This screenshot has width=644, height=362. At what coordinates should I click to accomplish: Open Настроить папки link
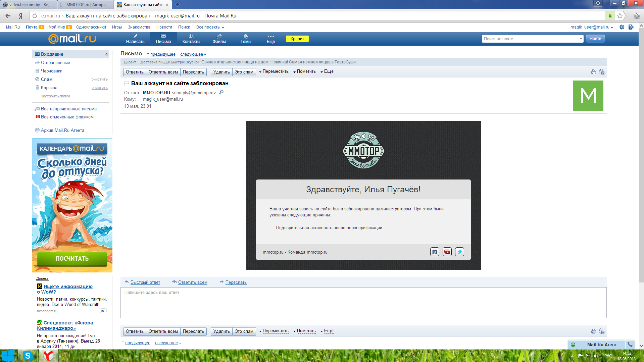point(55,96)
